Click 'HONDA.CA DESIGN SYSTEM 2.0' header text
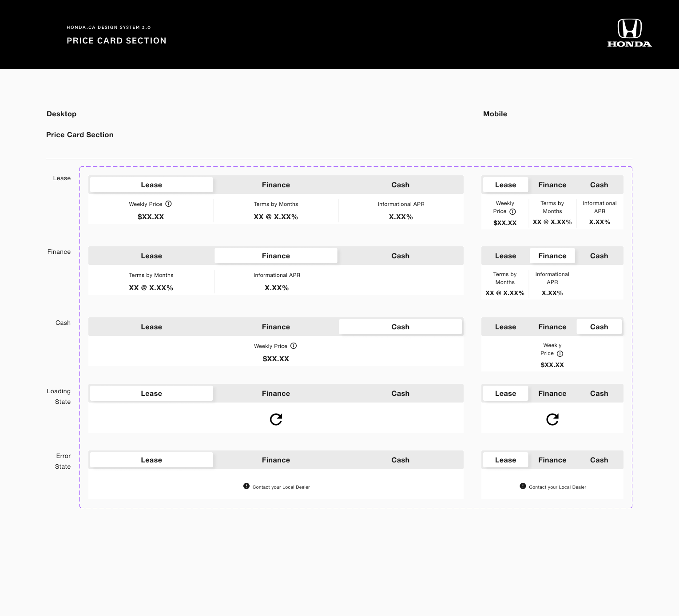679x616 pixels. point(109,27)
